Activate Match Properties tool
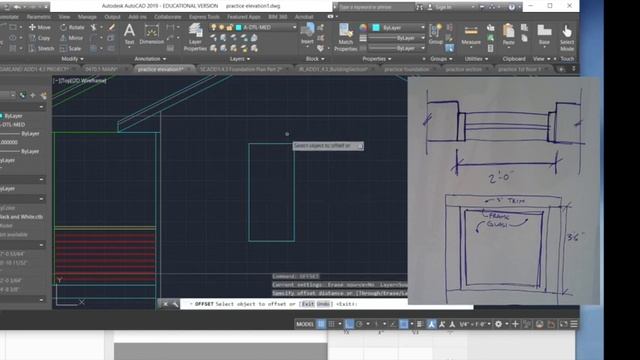The width and height of the screenshot is (640, 360). [x=345, y=37]
